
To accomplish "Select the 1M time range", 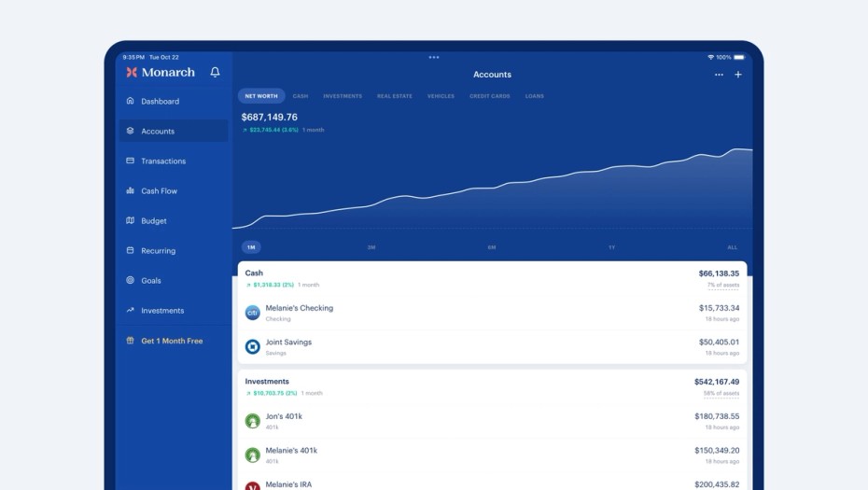I will coord(251,247).
